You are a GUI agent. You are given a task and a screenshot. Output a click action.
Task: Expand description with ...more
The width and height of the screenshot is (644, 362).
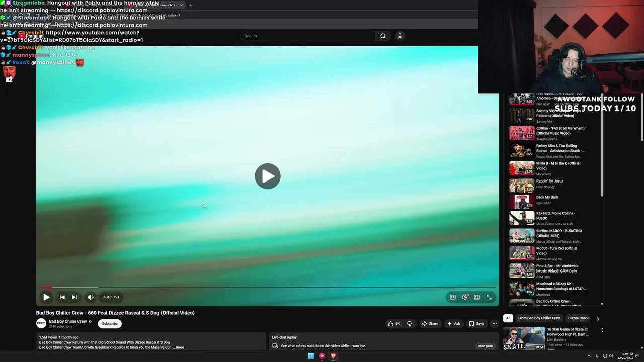(179, 347)
